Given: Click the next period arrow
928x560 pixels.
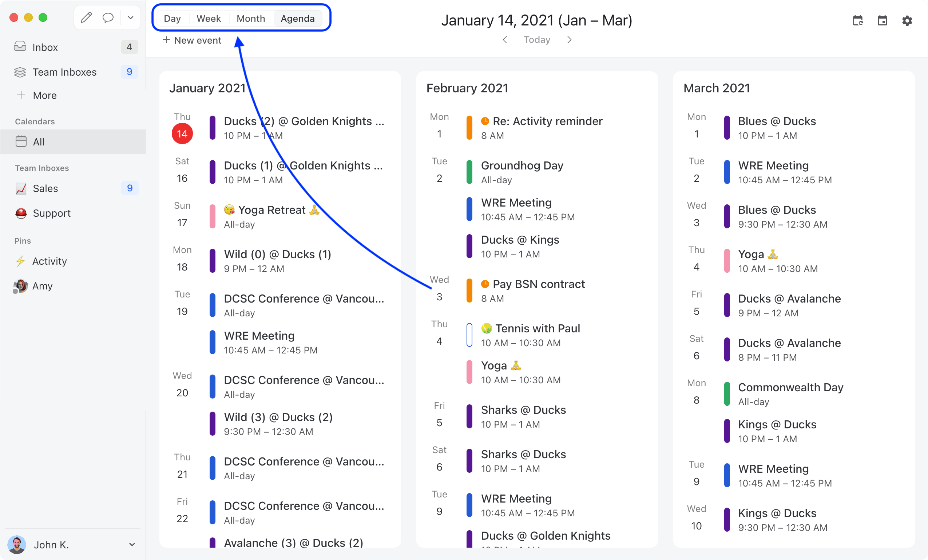Looking at the screenshot, I should click(569, 40).
